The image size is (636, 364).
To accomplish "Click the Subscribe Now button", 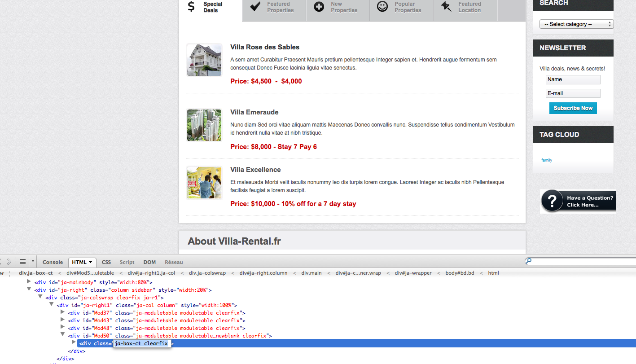I will point(573,108).
